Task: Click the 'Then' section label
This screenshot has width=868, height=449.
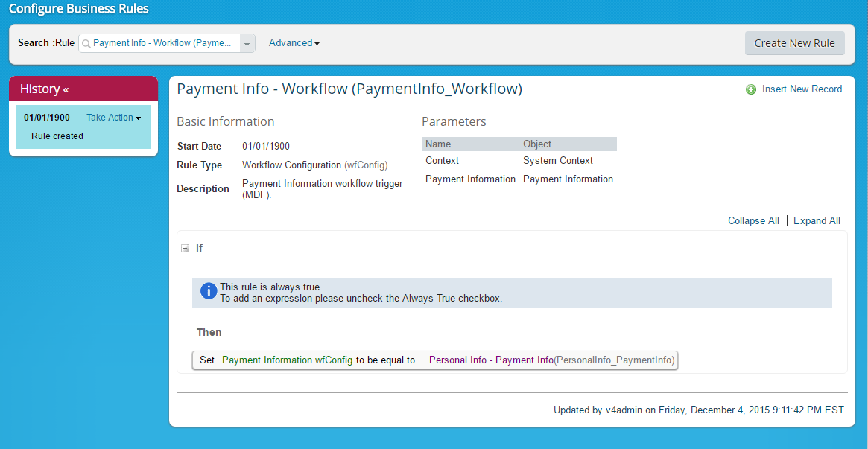Action: coord(209,332)
